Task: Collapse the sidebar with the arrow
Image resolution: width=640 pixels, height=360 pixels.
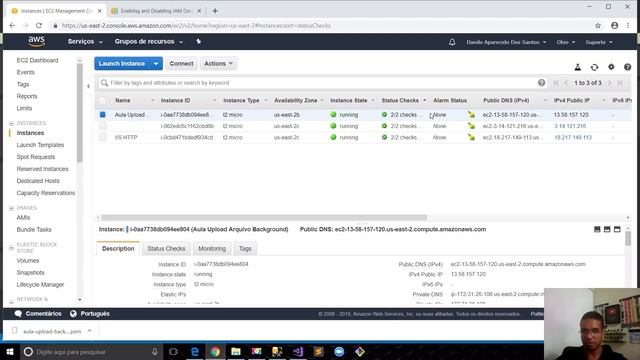Action: (88, 86)
